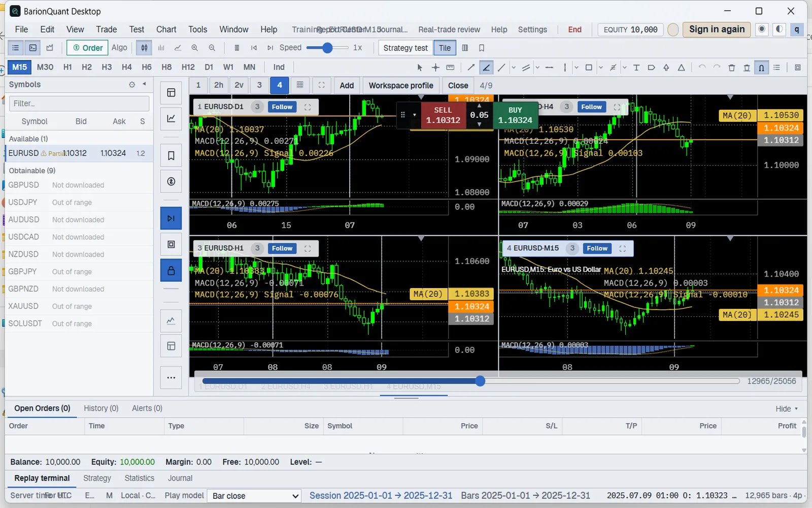This screenshot has width=812, height=508.
Task: Expand the vertical line options arrow
Action: 576,68
